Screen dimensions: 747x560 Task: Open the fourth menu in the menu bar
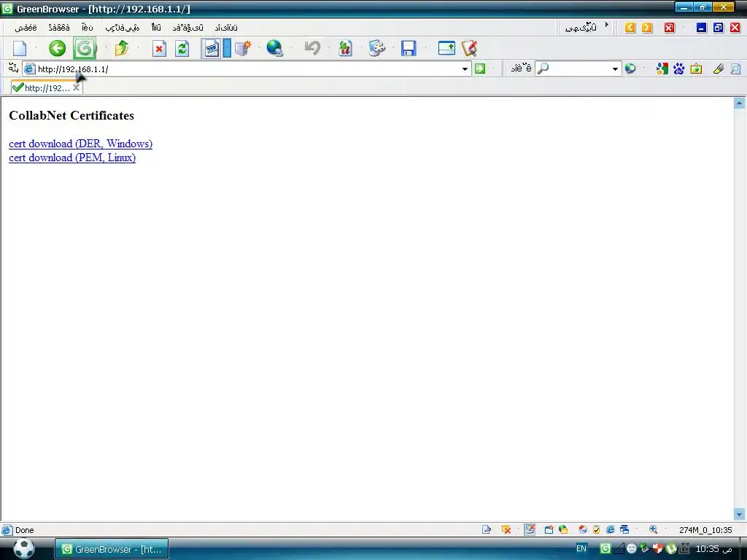(123, 28)
